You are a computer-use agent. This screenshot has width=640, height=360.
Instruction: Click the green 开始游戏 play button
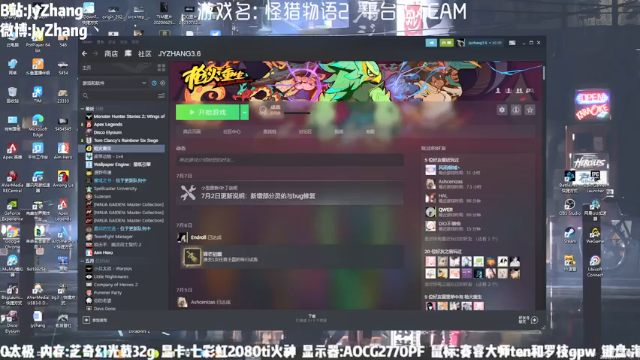(208, 112)
